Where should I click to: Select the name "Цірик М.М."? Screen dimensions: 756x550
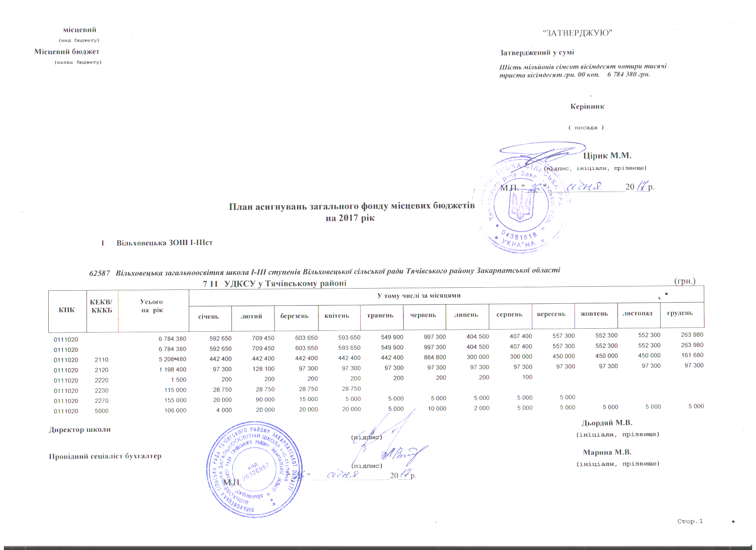(x=607, y=156)
